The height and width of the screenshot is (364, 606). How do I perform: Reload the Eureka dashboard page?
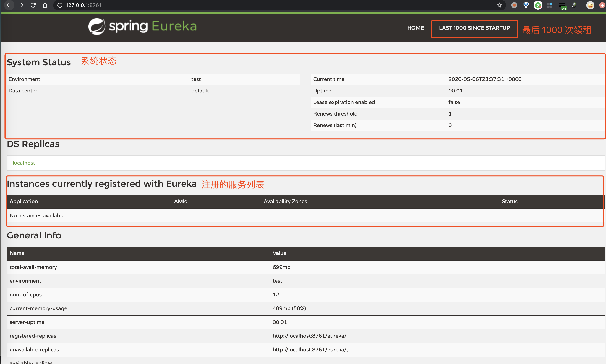coord(33,5)
